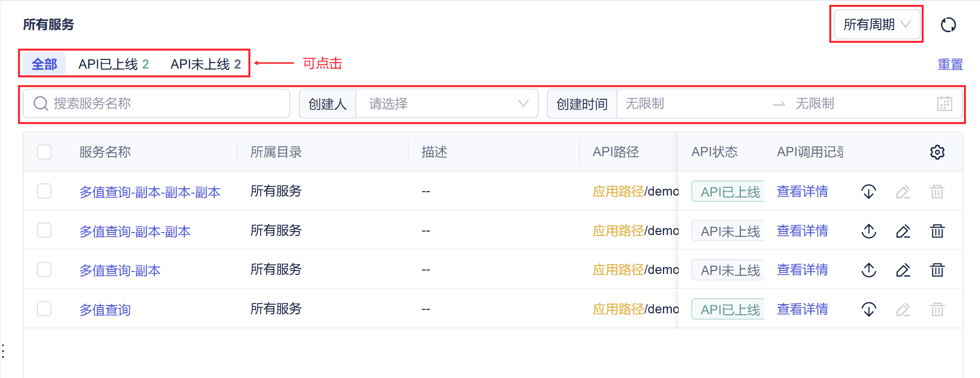Select the checkbox of the 多值查询 row
Screen dimensions: 980x378
(x=44, y=309)
